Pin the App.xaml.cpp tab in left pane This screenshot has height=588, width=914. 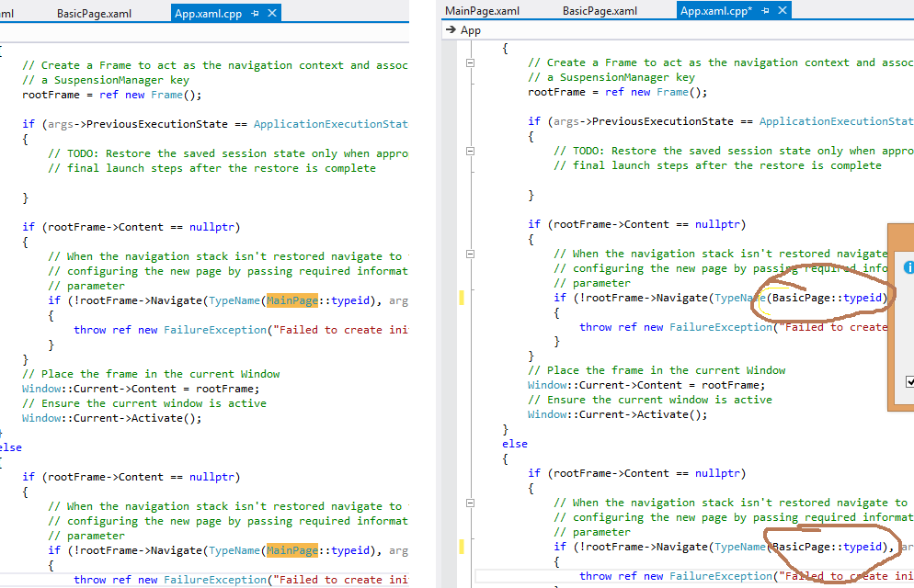coord(255,13)
